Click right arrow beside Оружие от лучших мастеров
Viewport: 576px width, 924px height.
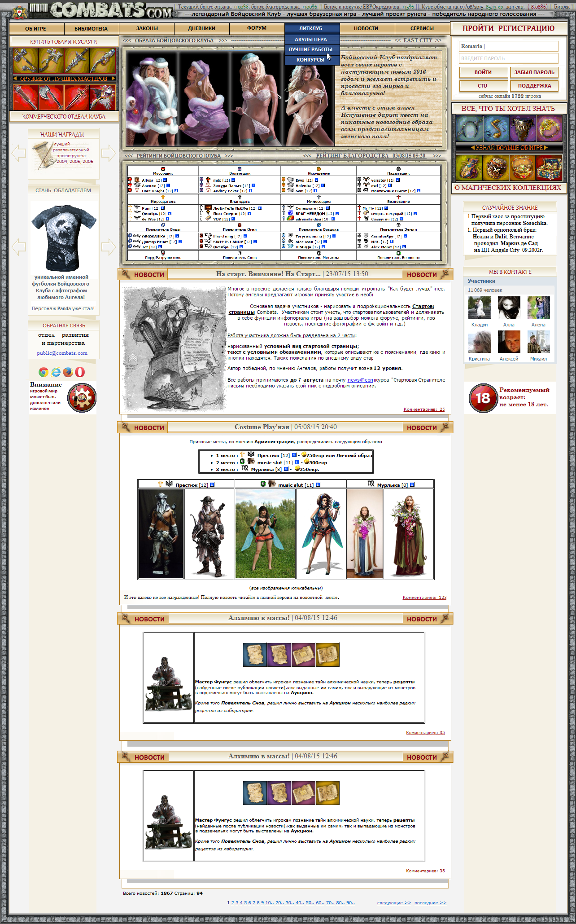113,79
